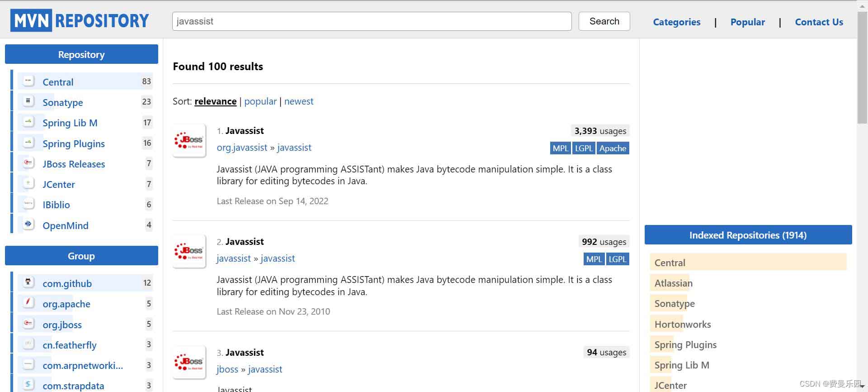Screen dimensions: 868x392
Task: Click MPL license tag in result 2
Action: [594, 259]
